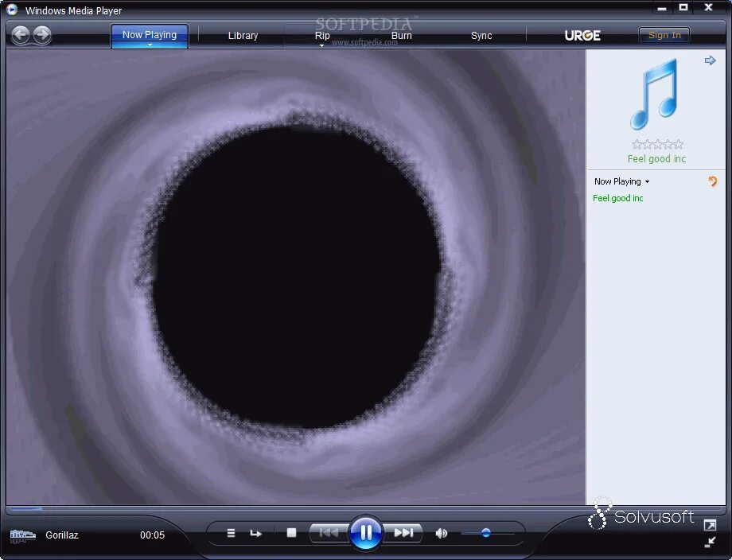Hide the list pane with the blue arrow
The width and height of the screenshot is (732, 560).
pos(710,60)
